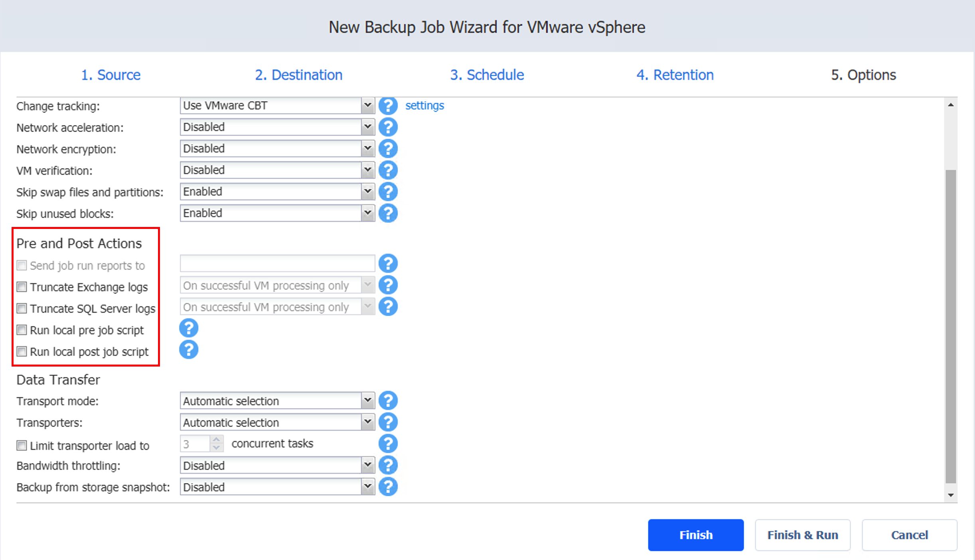
Task: Decrease concurrent tasks spinner value
Action: click(x=216, y=448)
